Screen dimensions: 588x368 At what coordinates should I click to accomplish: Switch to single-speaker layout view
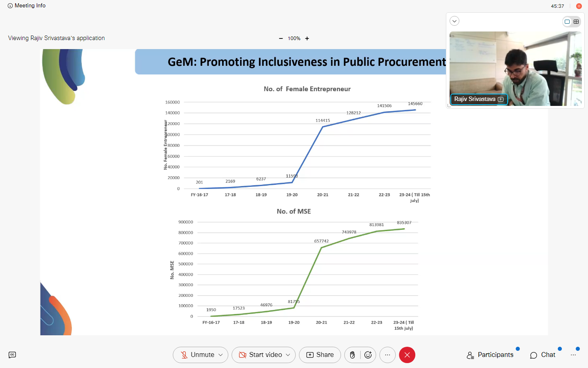coord(567,22)
